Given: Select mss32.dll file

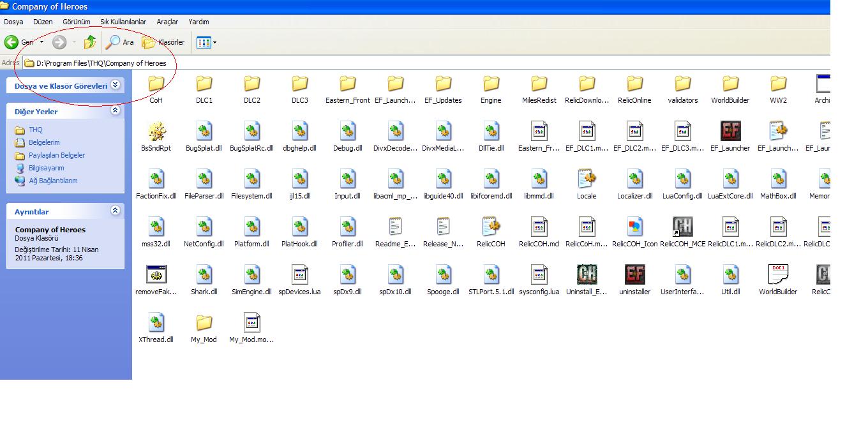Looking at the screenshot, I should pyautogui.click(x=156, y=233).
